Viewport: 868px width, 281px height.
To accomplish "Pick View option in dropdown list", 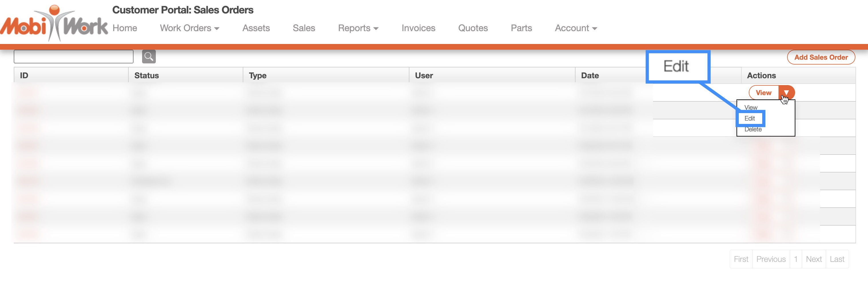I will [751, 107].
